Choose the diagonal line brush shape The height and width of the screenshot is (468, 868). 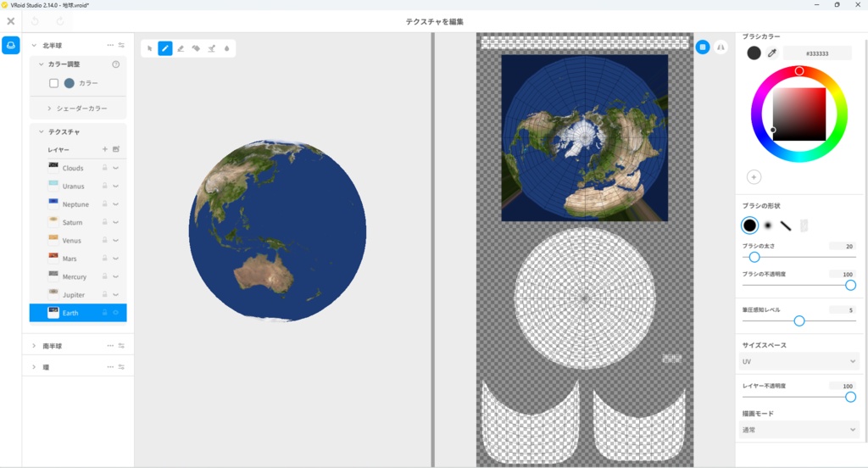(x=786, y=226)
